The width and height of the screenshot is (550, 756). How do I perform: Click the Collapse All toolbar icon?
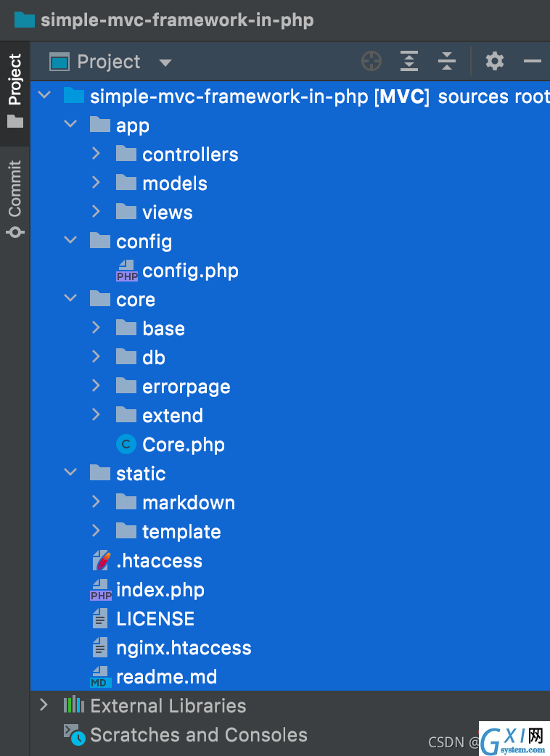pos(447,61)
